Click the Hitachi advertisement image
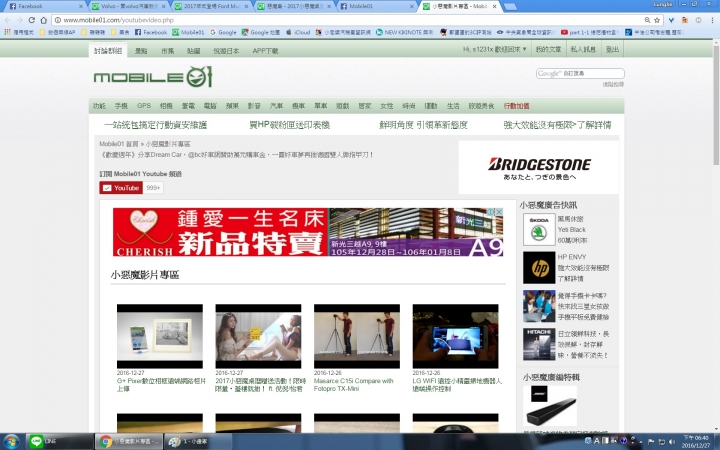The width and height of the screenshot is (720, 450). pos(539,344)
